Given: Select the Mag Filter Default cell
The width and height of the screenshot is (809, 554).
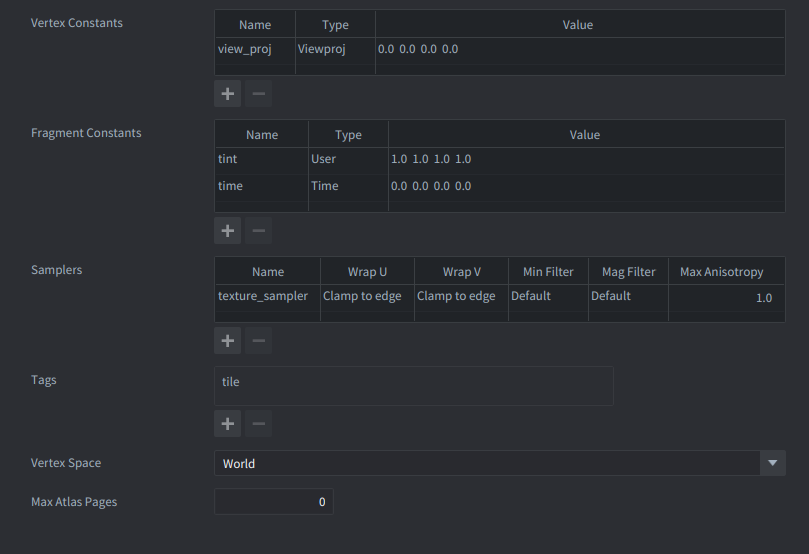Looking at the screenshot, I should (x=627, y=297).
